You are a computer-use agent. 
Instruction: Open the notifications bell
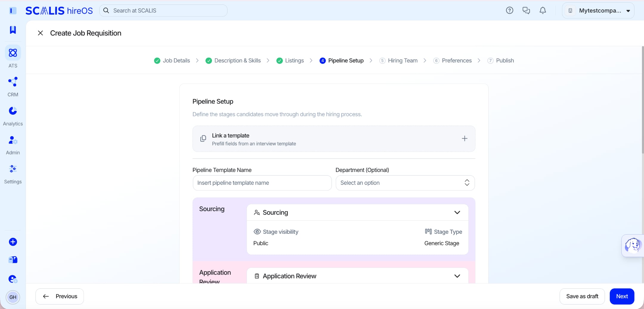[x=543, y=10]
